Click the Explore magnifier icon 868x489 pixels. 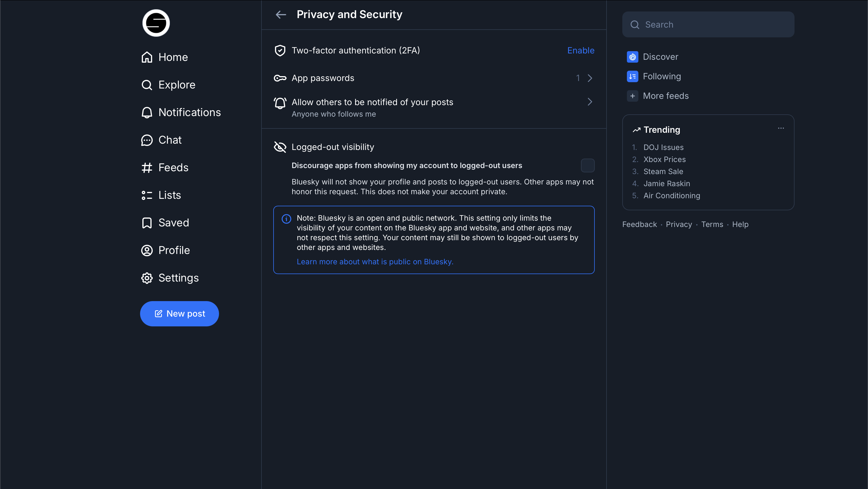coord(147,85)
